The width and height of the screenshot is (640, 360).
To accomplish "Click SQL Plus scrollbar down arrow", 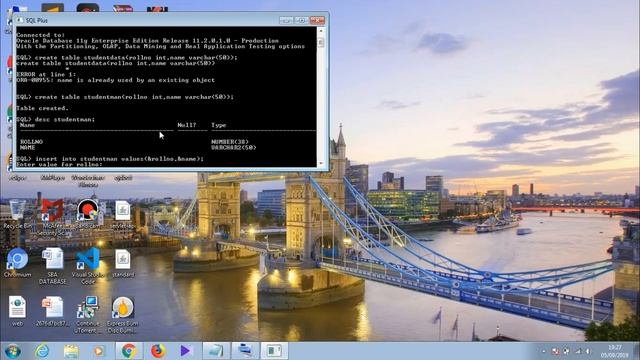I will pyautogui.click(x=321, y=163).
